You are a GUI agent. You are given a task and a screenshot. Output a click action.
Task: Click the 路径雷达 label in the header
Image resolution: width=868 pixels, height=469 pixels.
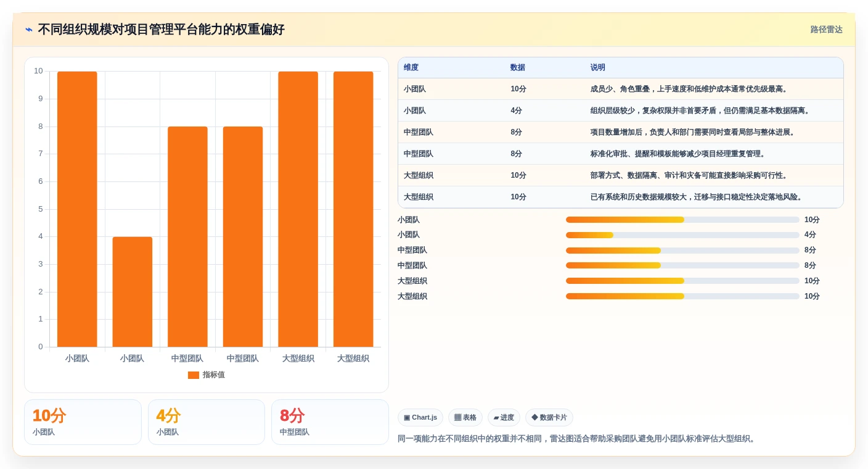click(826, 30)
